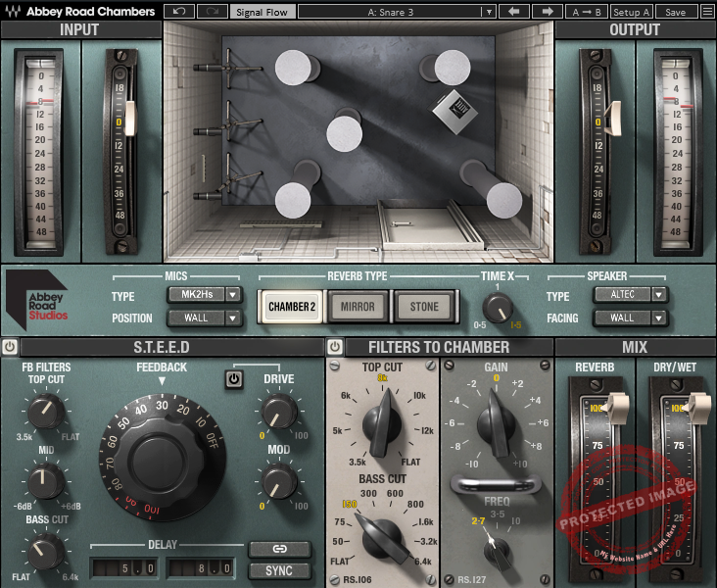
Task: Open the mic Position WALL dropdown
Action: pyautogui.click(x=204, y=318)
